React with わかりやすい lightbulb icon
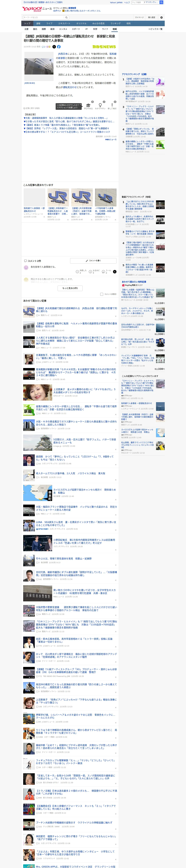The image size is (186, 868). tap(100, 105)
